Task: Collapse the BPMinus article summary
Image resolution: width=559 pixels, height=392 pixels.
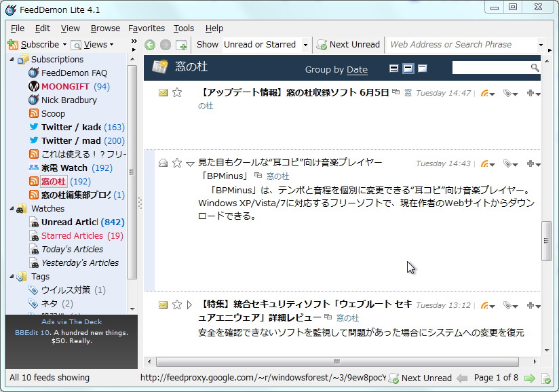Action: (190, 164)
